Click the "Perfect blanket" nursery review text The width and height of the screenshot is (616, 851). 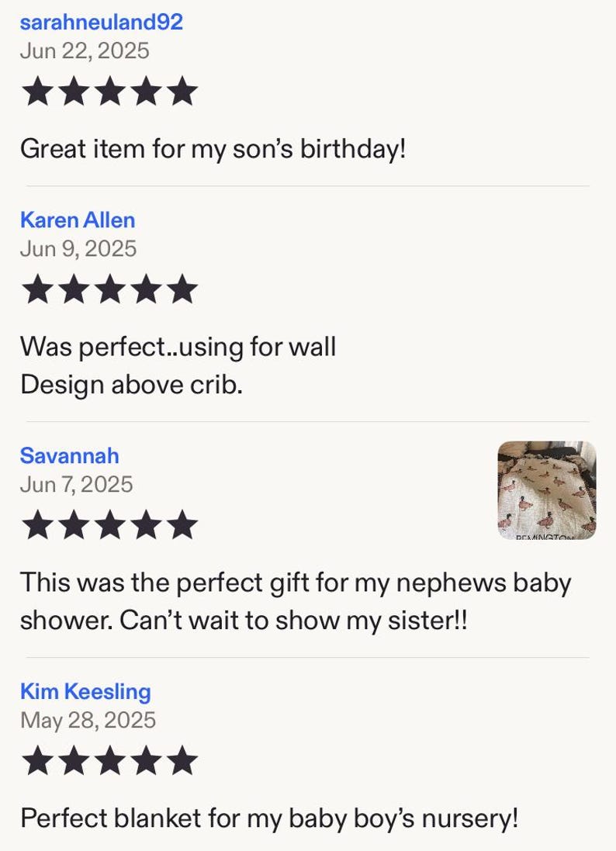click(x=269, y=818)
